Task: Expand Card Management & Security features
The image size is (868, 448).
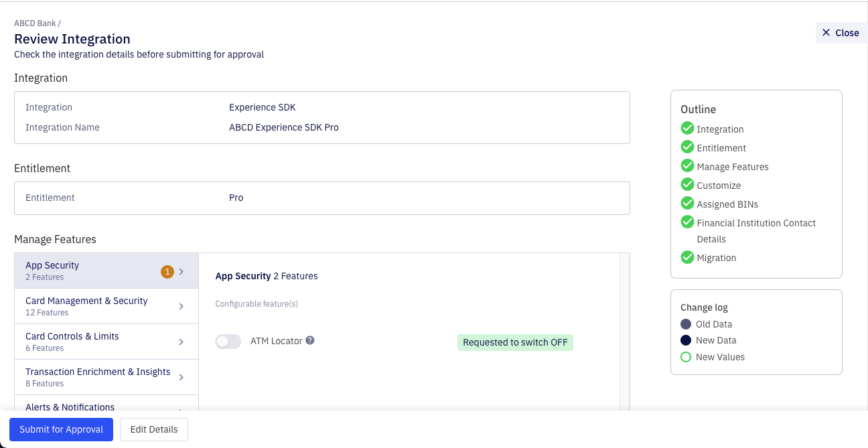Action: [x=106, y=306]
